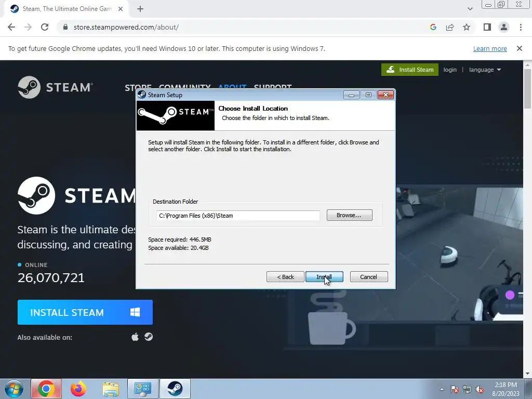Launch Firefox from taskbar
The width and height of the screenshot is (532, 399).
[78, 389]
